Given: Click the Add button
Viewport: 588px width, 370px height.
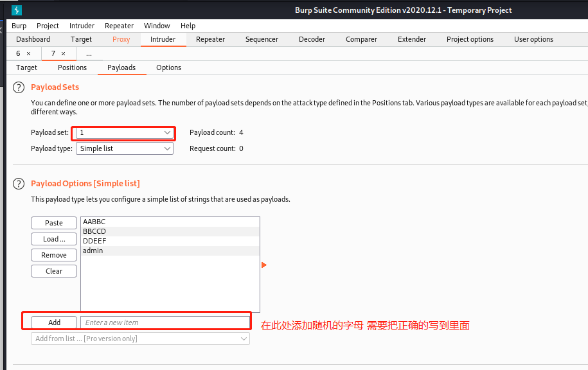Looking at the screenshot, I should [x=54, y=322].
